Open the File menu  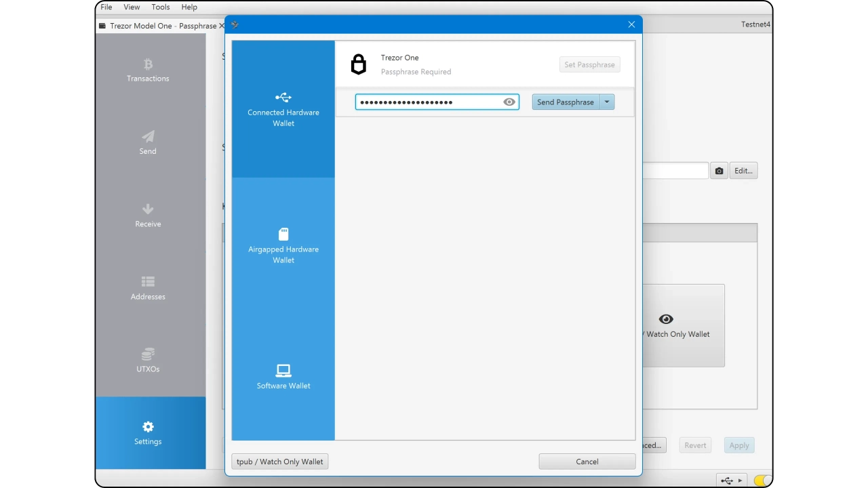[106, 7]
